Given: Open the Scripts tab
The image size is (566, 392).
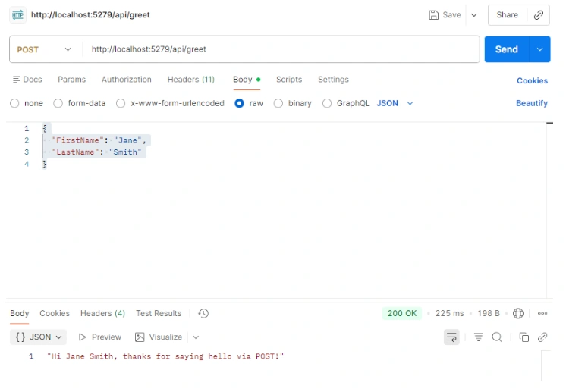Looking at the screenshot, I should click(289, 80).
